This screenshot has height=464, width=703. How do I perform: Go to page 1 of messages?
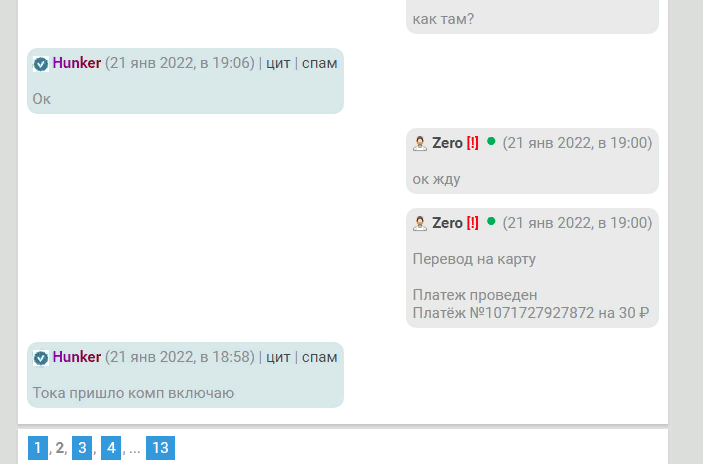point(38,448)
